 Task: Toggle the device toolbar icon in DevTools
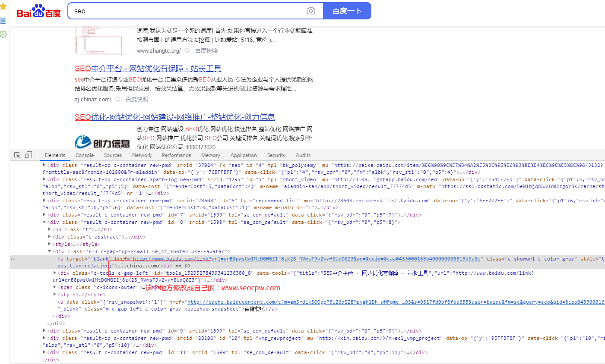coord(29,155)
